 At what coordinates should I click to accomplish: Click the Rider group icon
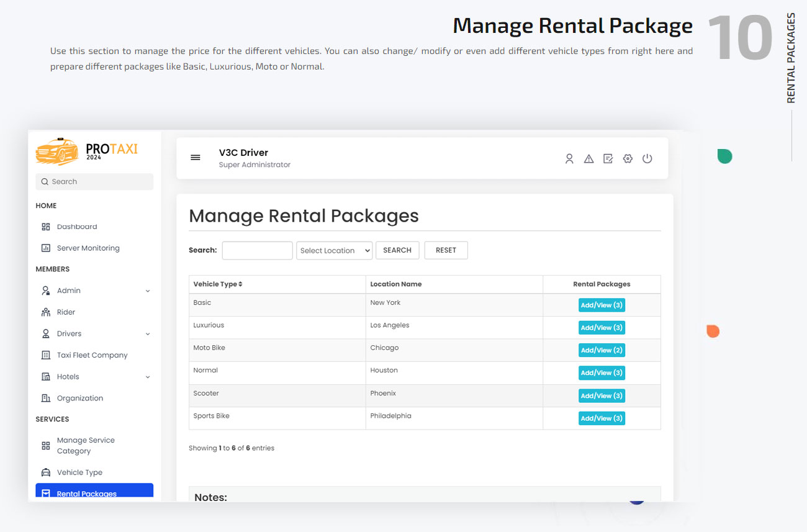[45, 312]
